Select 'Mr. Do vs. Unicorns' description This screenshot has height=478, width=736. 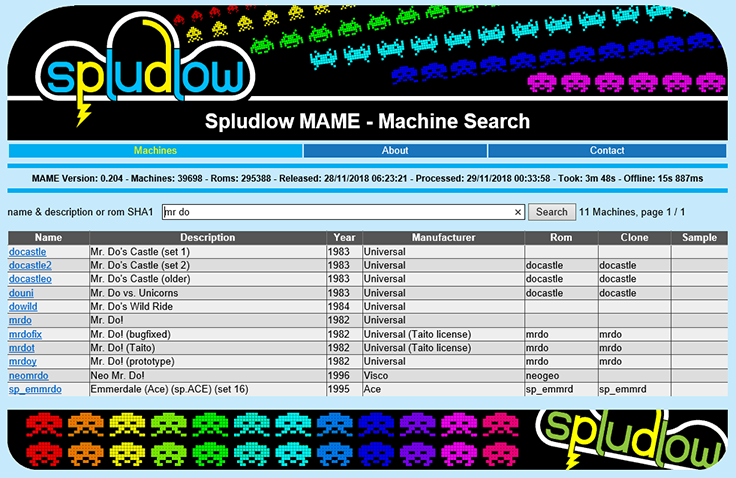134,293
